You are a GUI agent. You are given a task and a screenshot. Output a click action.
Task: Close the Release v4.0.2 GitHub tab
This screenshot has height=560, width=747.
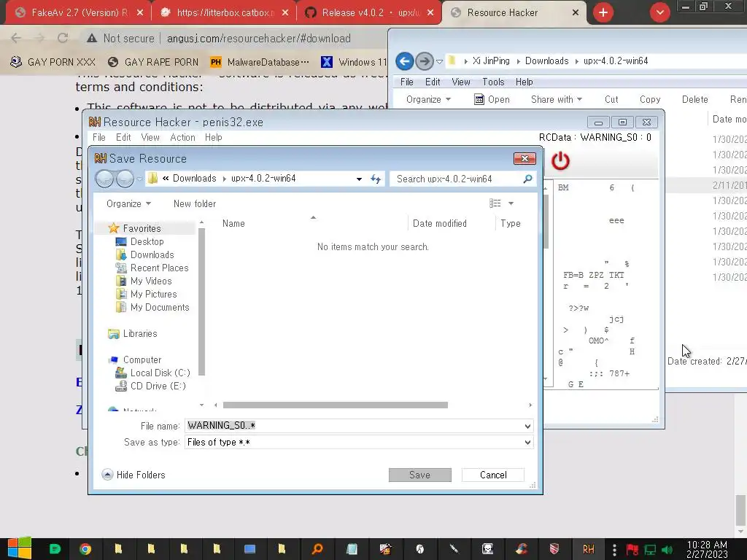(x=430, y=13)
